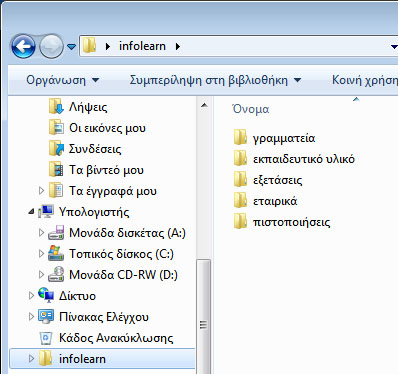Select Πίνακας Ελέγχου in the tree
The image size is (398, 374).
tap(104, 317)
